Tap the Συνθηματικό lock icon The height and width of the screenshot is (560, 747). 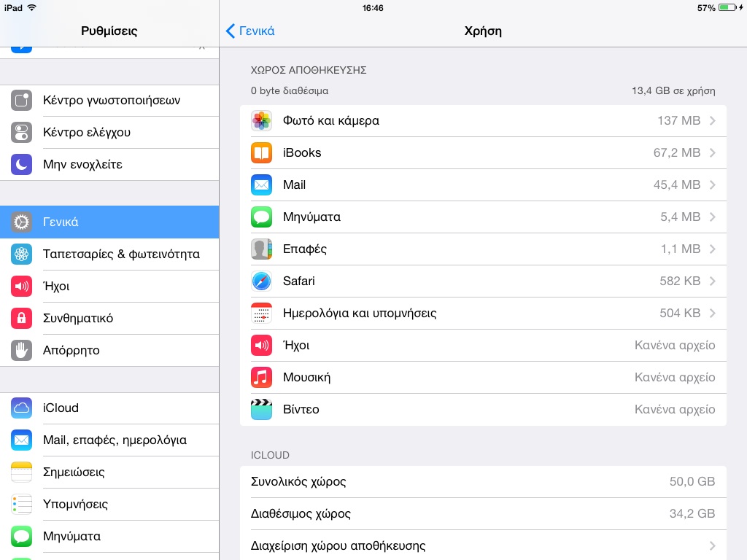pyautogui.click(x=21, y=318)
